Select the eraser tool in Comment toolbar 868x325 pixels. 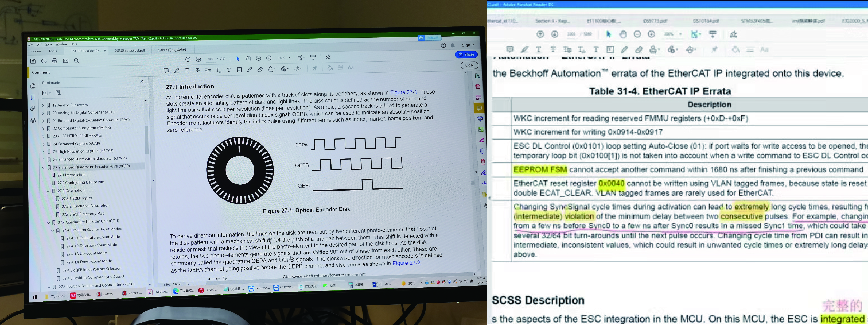pyautogui.click(x=260, y=70)
